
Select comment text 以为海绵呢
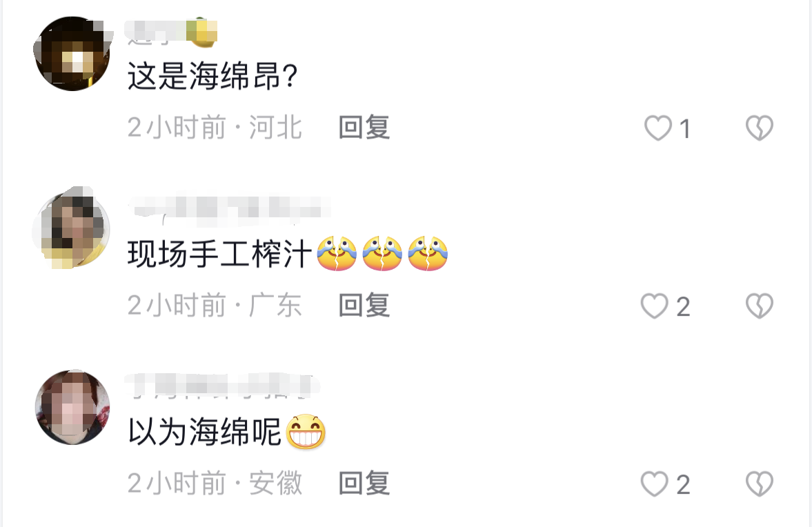[x=205, y=432]
